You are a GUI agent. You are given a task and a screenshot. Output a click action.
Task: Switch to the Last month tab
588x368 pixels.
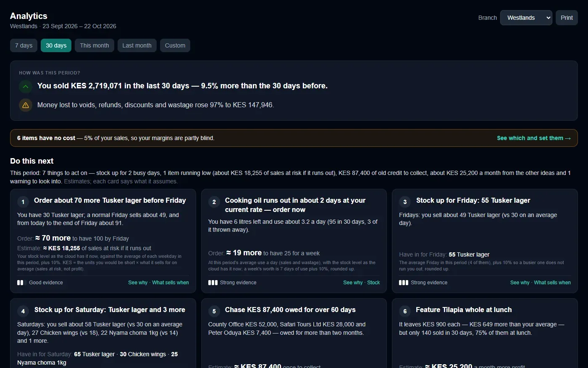point(137,45)
